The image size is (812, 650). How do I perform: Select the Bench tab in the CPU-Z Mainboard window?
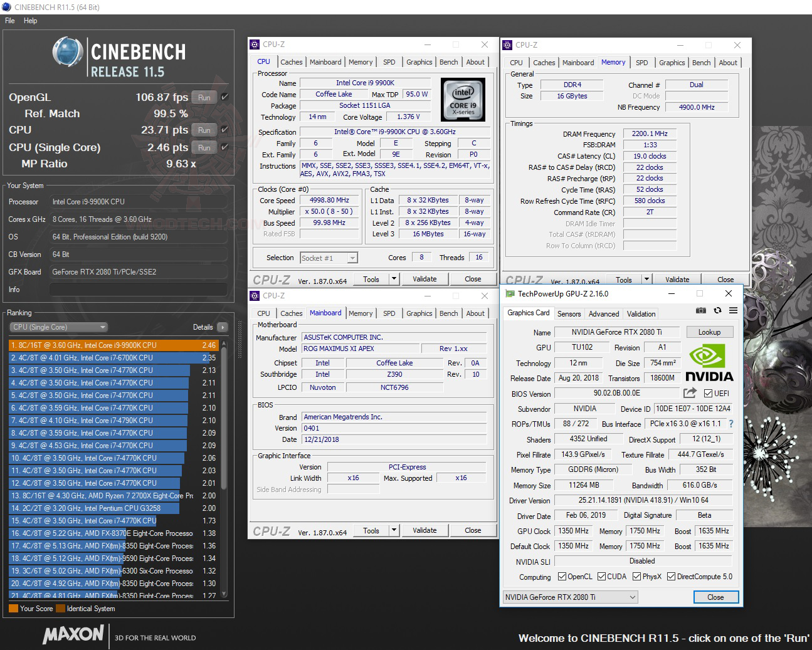pyautogui.click(x=448, y=313)
